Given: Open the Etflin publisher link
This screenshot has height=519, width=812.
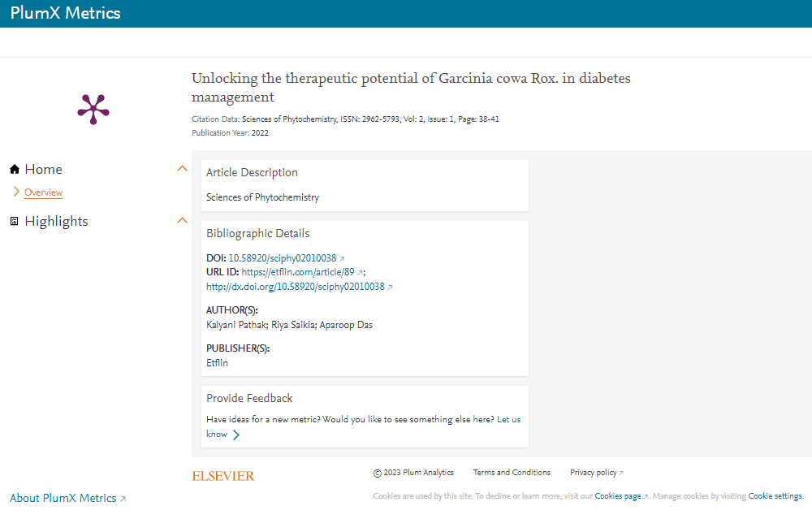Looking at the screenshot, I should click(x=217, y=362).
